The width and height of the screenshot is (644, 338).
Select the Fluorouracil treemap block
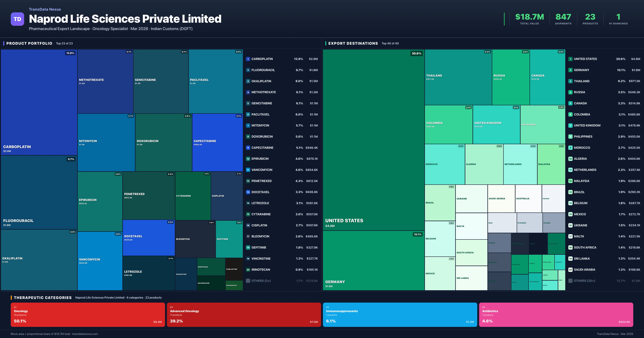[x=39, y=192]
